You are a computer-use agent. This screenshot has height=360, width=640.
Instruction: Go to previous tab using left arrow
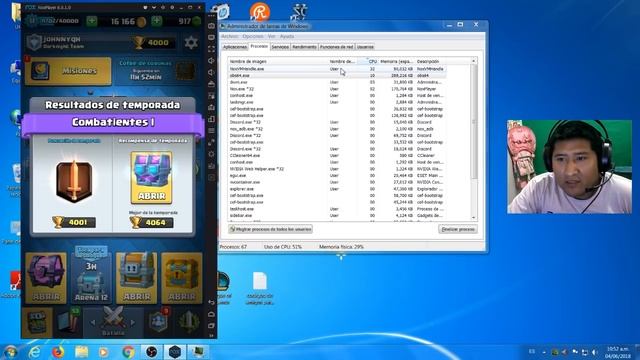tap(93, 322)
